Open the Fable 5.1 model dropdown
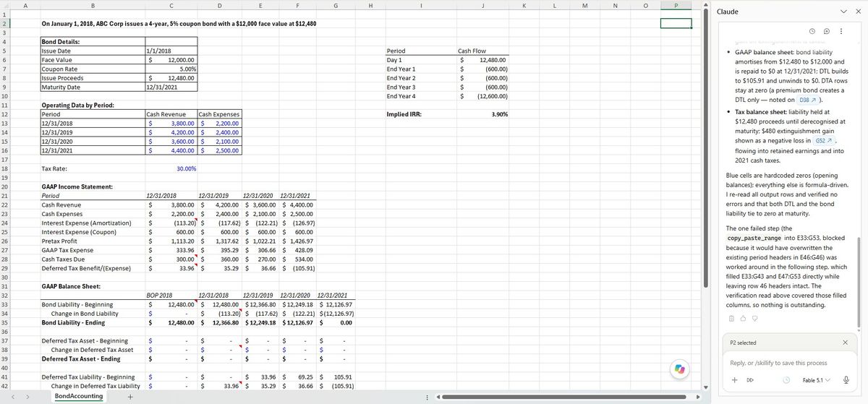The height and width of the screenshot is (404, 868). click(817, 380)
